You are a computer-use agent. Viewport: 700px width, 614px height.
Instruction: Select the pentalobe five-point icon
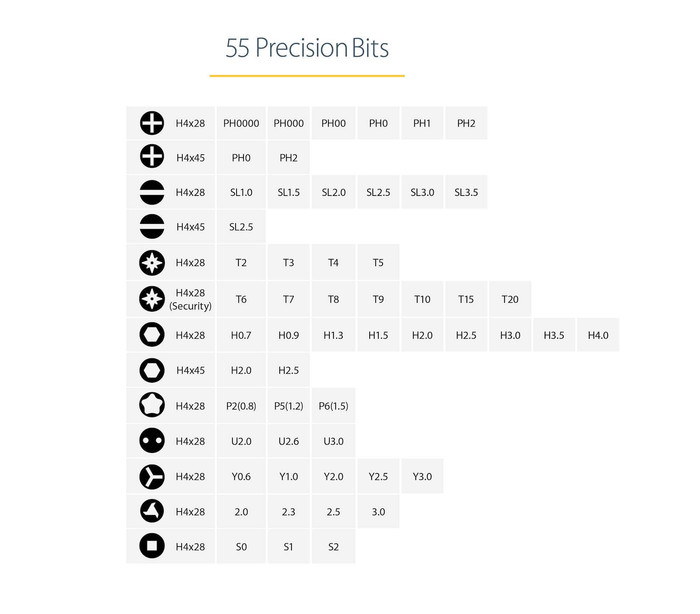point(152,405)
